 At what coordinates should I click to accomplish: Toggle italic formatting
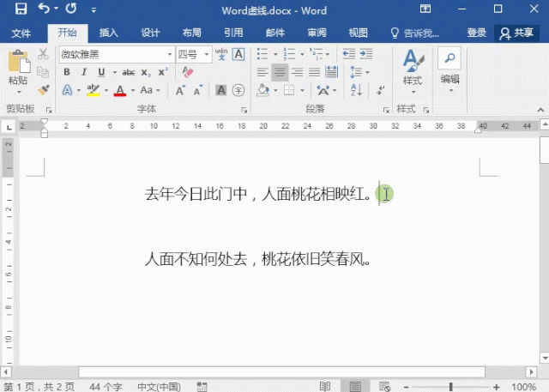tap(84, 72)
